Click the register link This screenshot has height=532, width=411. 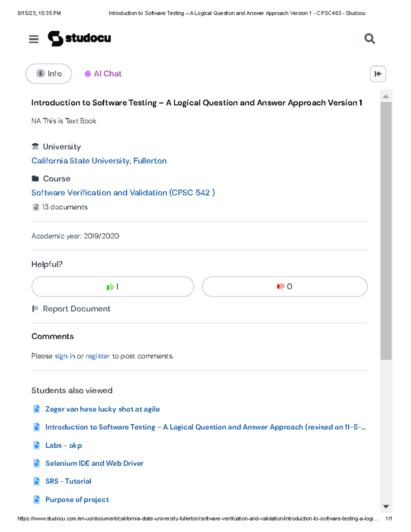coord(97,356)
